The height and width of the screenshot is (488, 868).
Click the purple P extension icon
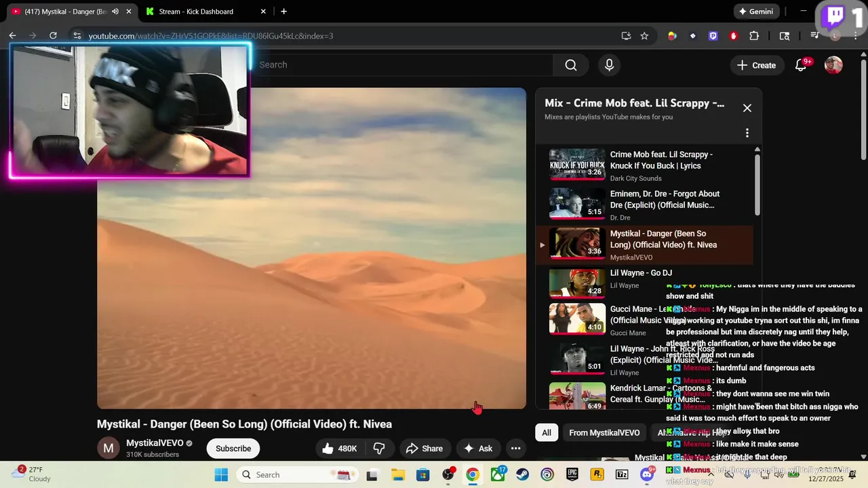click(713, 36)
